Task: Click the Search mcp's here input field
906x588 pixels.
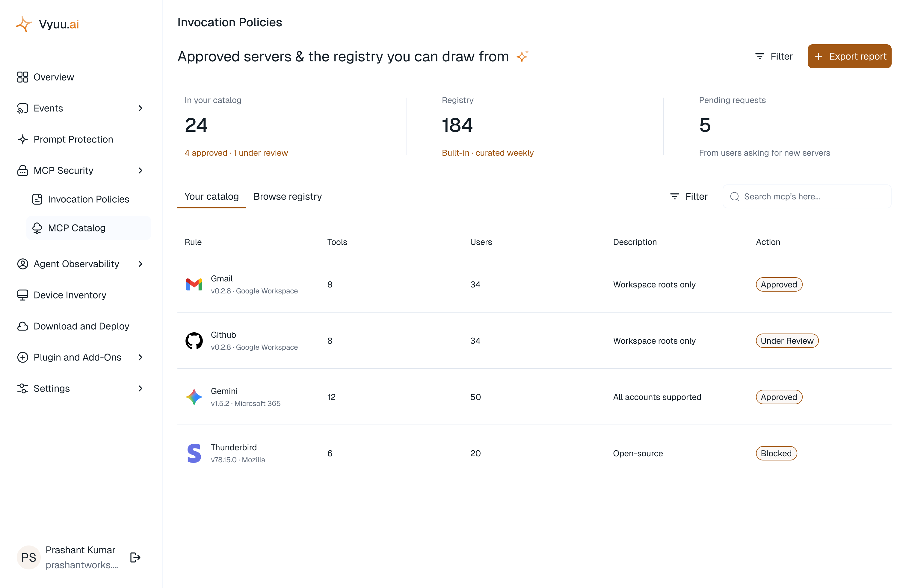Action: (x=807, y=196)
